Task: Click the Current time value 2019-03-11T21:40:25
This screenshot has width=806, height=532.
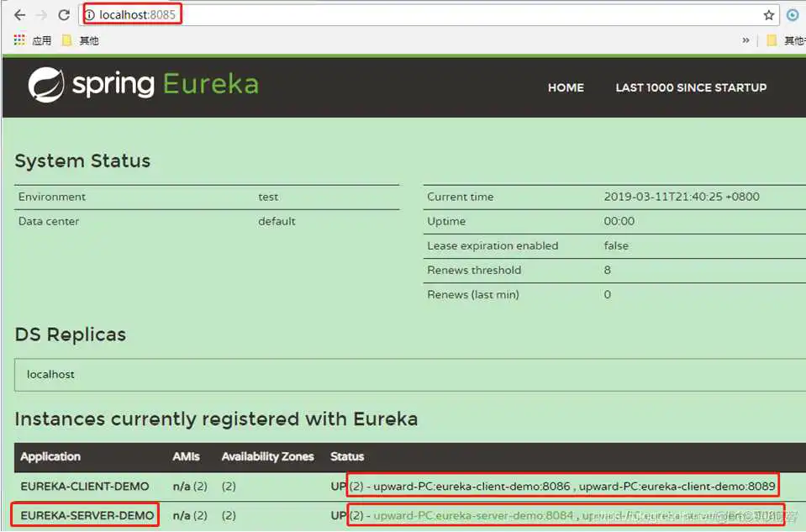Action: point(682,197)
